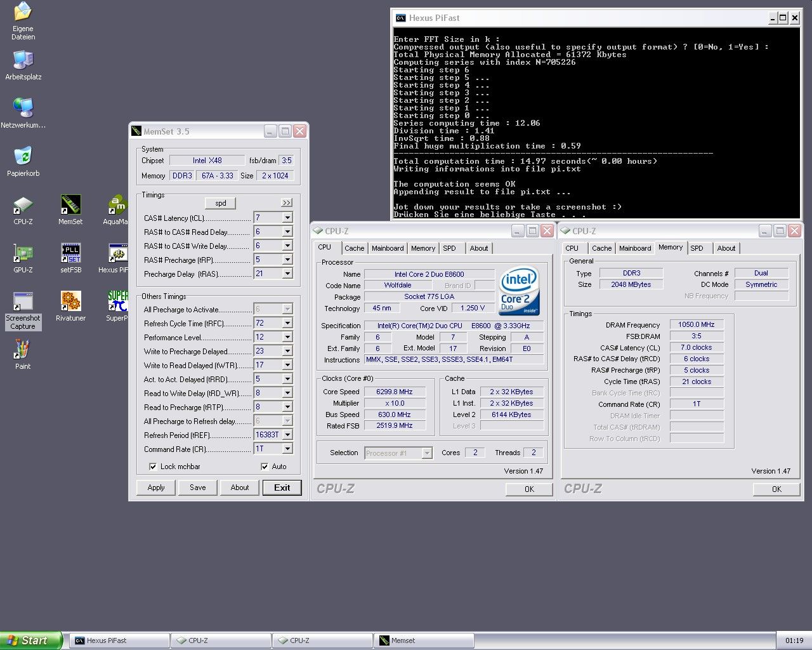Switch to CPU tab in right CPU-Z
Screen dimensions: 812x650
572,248
